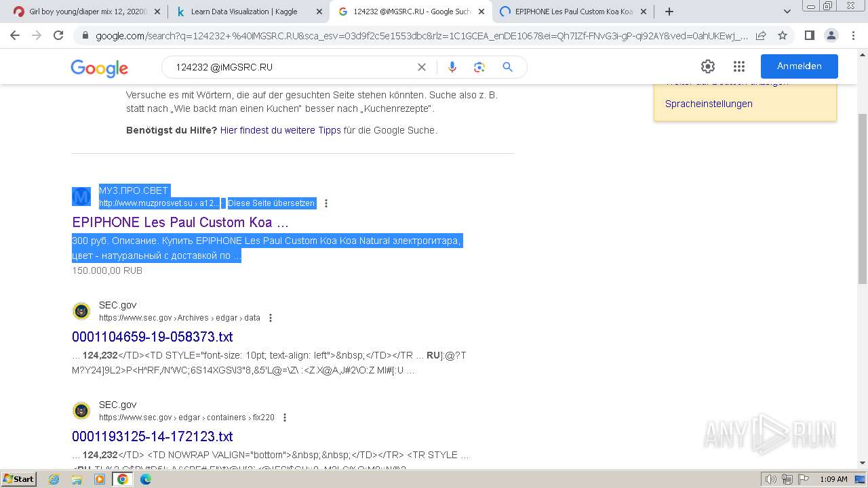Open more options for first SEC.gov result
This screenshot has height=488, width=868.
(x=271, y=318)
